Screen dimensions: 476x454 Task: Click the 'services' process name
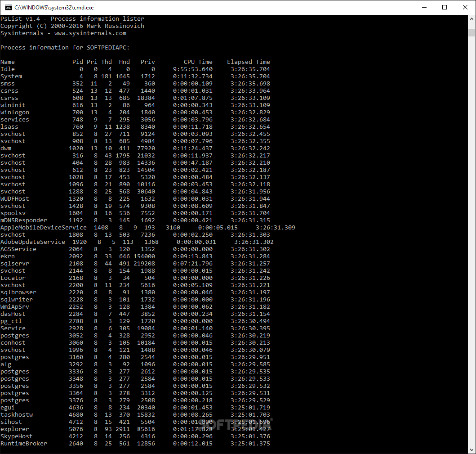tap(15, 120)
